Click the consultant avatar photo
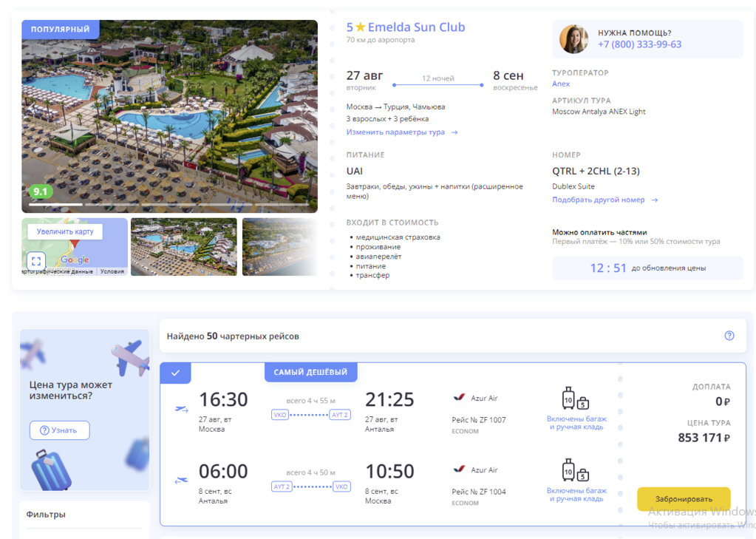 (573, 39)
